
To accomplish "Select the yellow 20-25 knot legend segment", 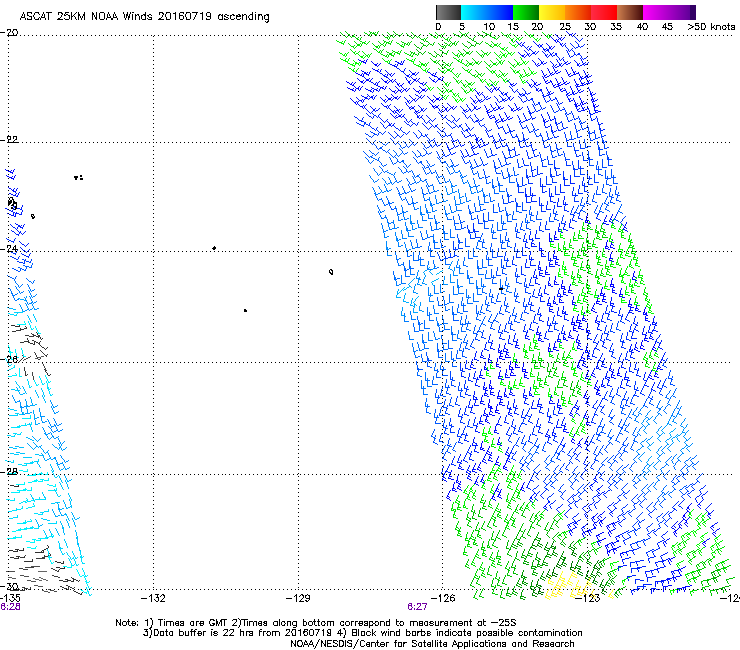I will [x=552, y=12].
